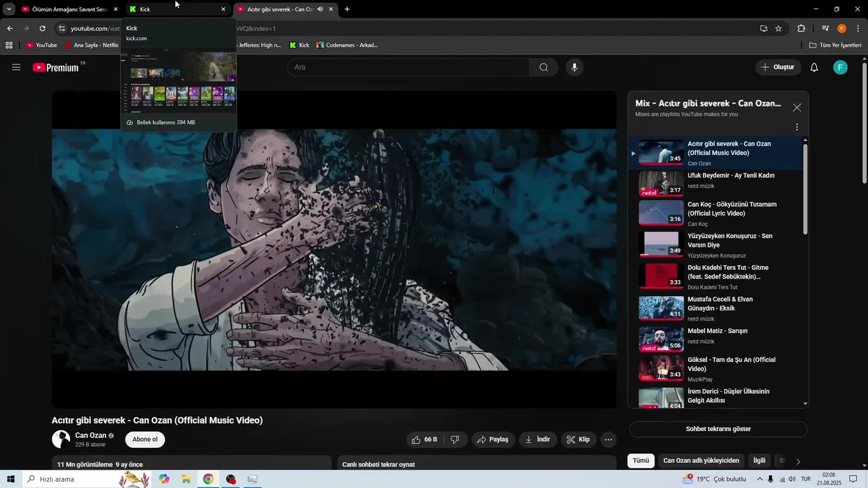Like the video showing 66 B
868x488 pixels.
pyautogui.click(x=425, y=439)
